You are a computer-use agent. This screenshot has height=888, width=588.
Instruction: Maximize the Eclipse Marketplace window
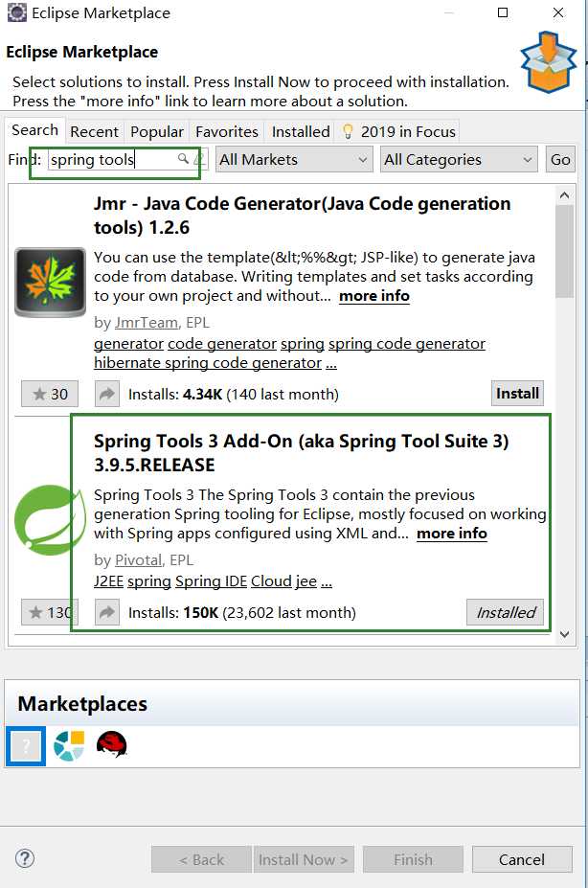point(503,12)
